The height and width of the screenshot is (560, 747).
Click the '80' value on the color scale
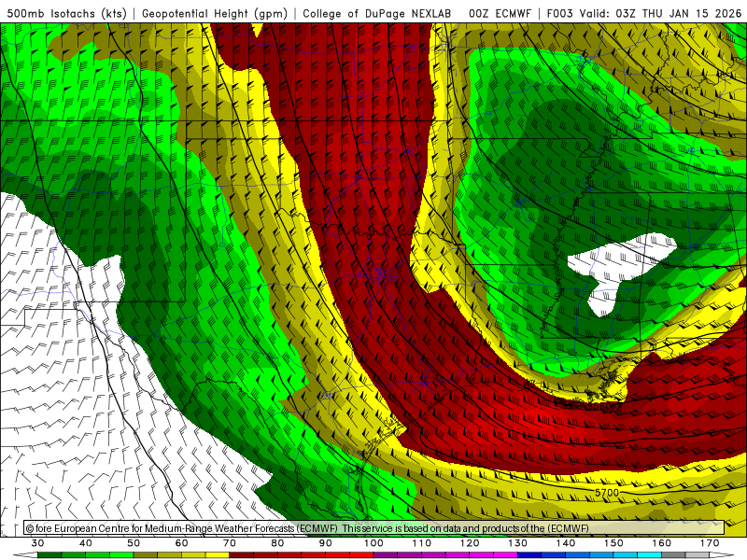click(x=277, y=543)
